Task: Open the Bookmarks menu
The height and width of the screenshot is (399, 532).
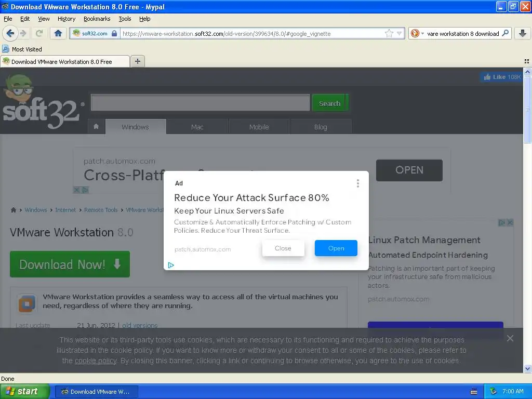Action: [x=97, y=19]
